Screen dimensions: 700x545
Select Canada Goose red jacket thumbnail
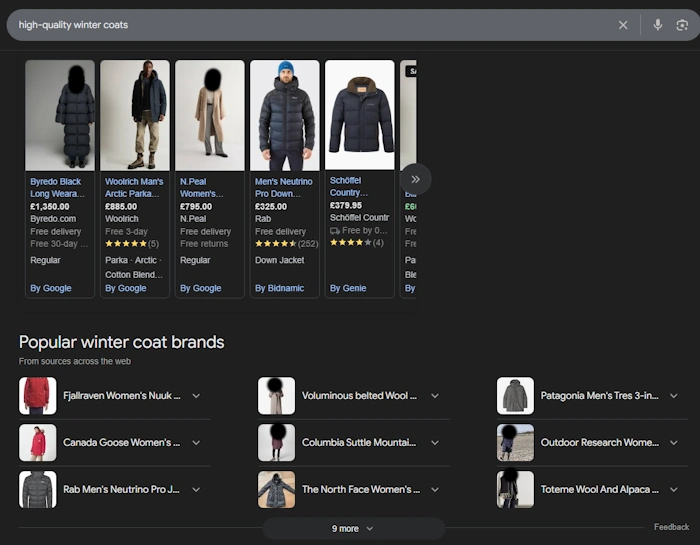point(38,443)
